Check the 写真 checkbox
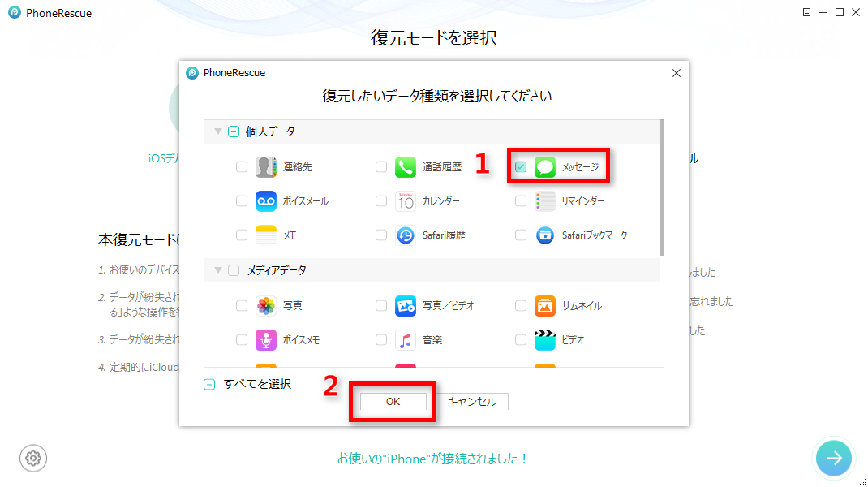Image resolution: width=868 pixels, height=487 pixels. (x=242, y=305)
